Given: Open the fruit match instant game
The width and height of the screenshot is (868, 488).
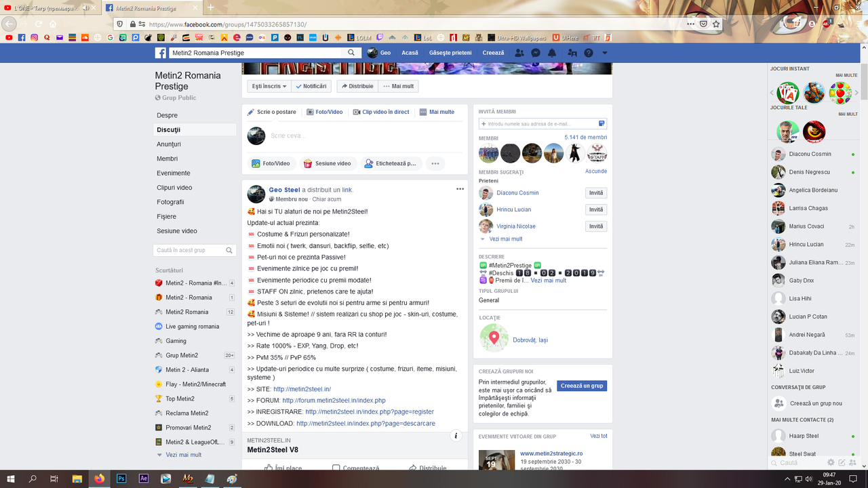Looking at the screenshot, I should pos(840,93).
